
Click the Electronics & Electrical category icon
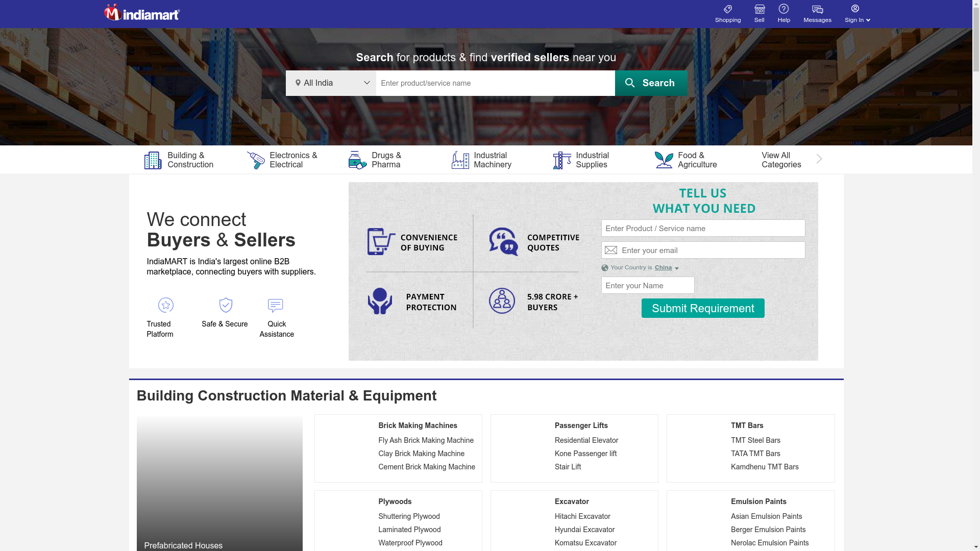[256, 160]
